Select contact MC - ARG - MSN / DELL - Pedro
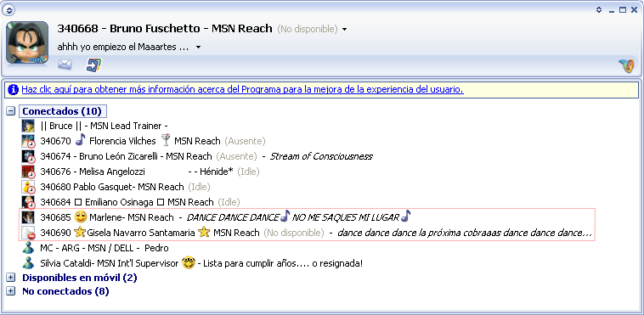The height and width of the screenshot is (315, 644). 105,248
